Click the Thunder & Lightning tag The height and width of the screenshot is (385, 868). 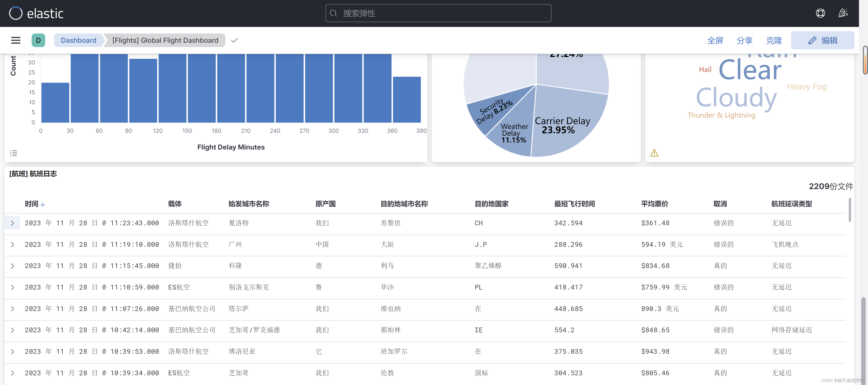[x=721, y=115]
